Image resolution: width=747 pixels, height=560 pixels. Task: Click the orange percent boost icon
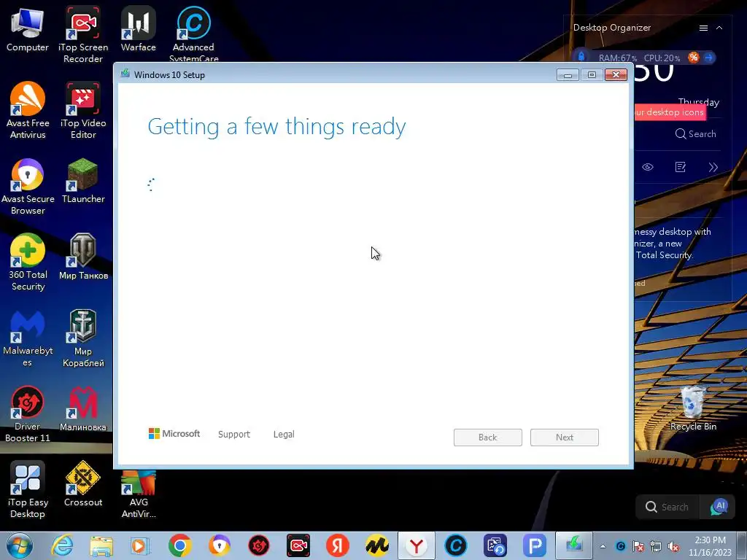(x=693, y=58)
